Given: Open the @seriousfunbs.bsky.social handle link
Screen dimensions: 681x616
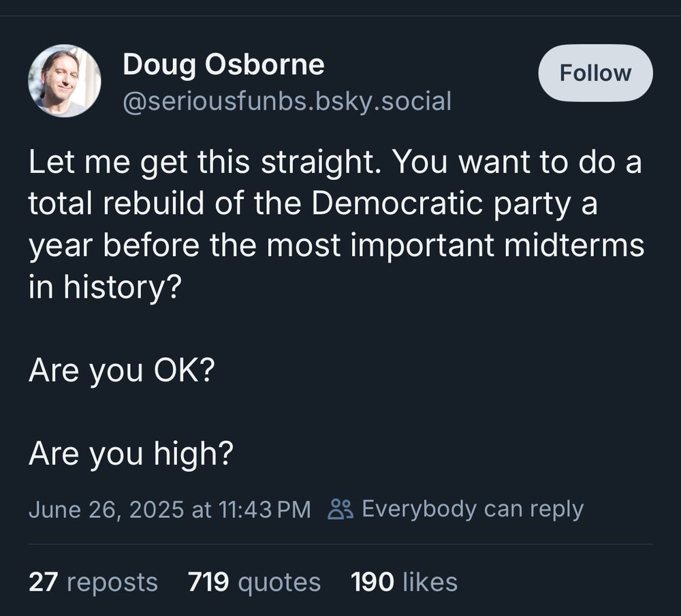Looking at the screenshot, I should point(287,102).
